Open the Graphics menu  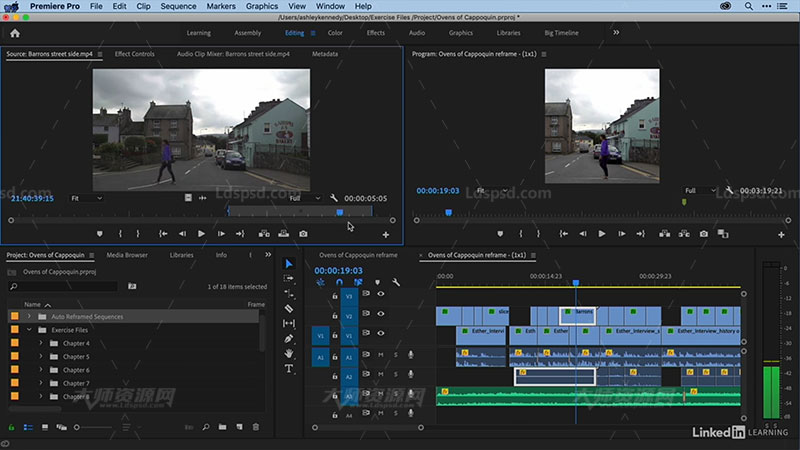coord(262,6)
